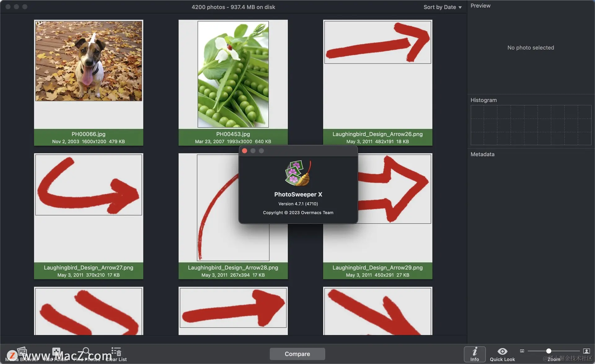Select Laughingbird_Design_Arrow27.png curved arrow thumbnail

point(89,185)
